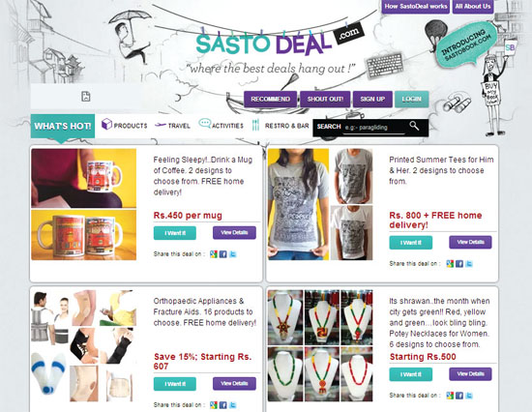Open the Products category
The width and height of the screenshot is (532, 412).
[124, 125]
